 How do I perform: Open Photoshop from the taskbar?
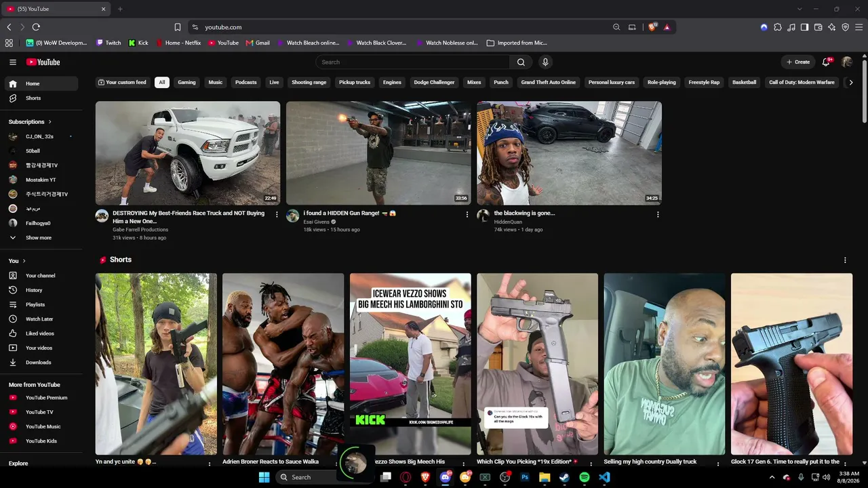[x=525, y=477]
